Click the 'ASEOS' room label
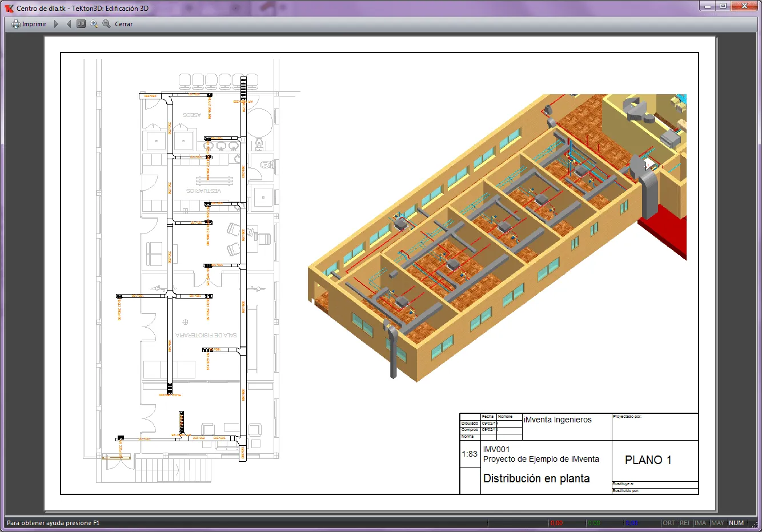 [192, 115]
